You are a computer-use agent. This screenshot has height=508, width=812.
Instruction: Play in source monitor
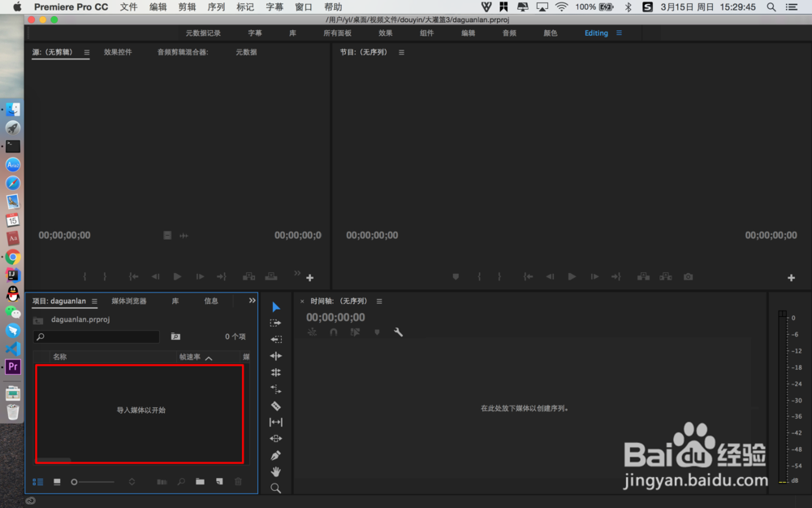coord(178,277)
